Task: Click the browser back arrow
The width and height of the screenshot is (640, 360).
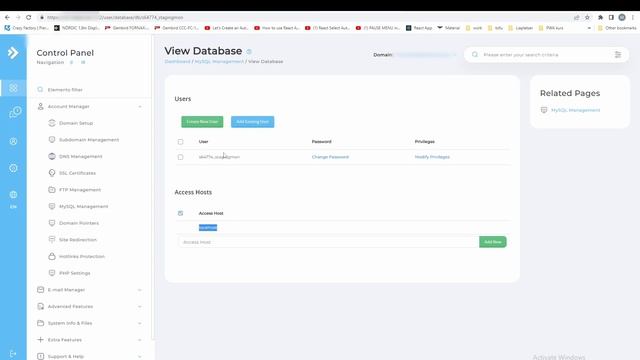Action: click(x=7, y=18)
